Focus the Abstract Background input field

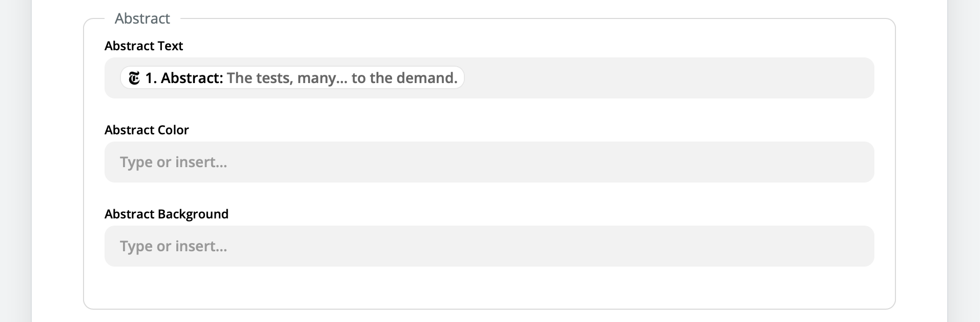pos(489,246)
